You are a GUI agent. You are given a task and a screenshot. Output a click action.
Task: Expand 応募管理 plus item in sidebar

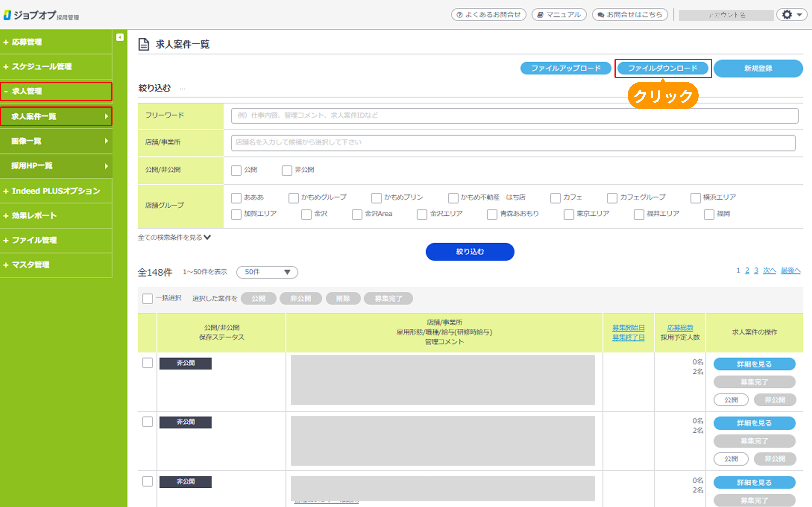click(x=27, y=42)
